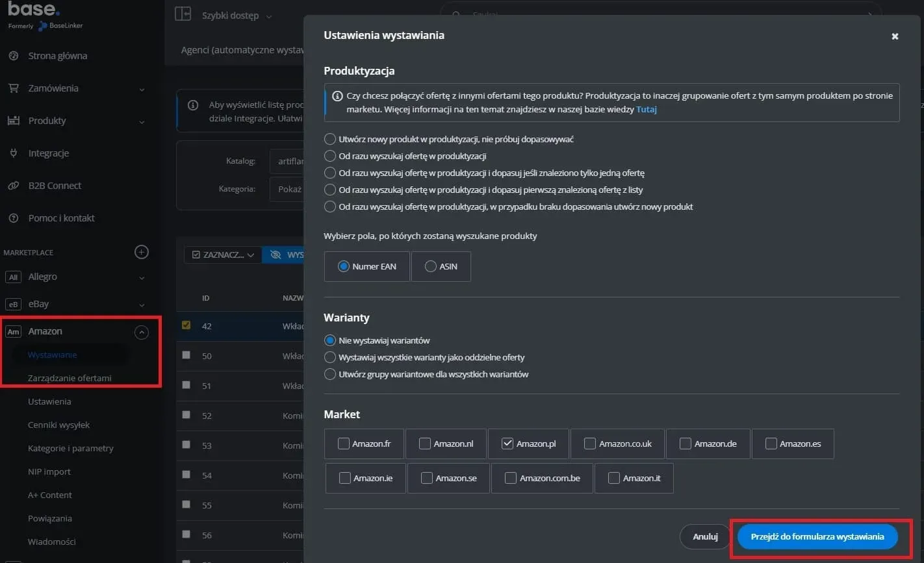Tick the checkbox for product row 50
Screen dimensions: 924x563
click(x=186, y=355)
